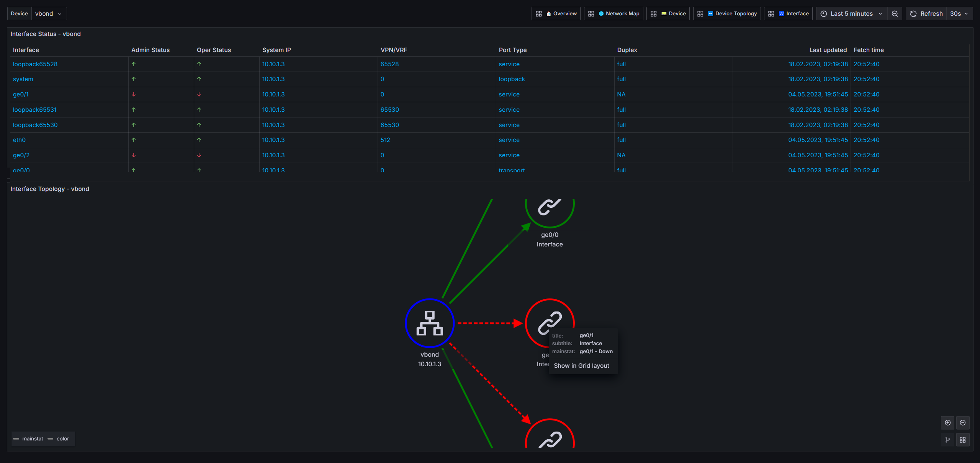Click the loopback65528 interface link
The width and height of the screenshot is (980, 463).
tap(35, 64)
